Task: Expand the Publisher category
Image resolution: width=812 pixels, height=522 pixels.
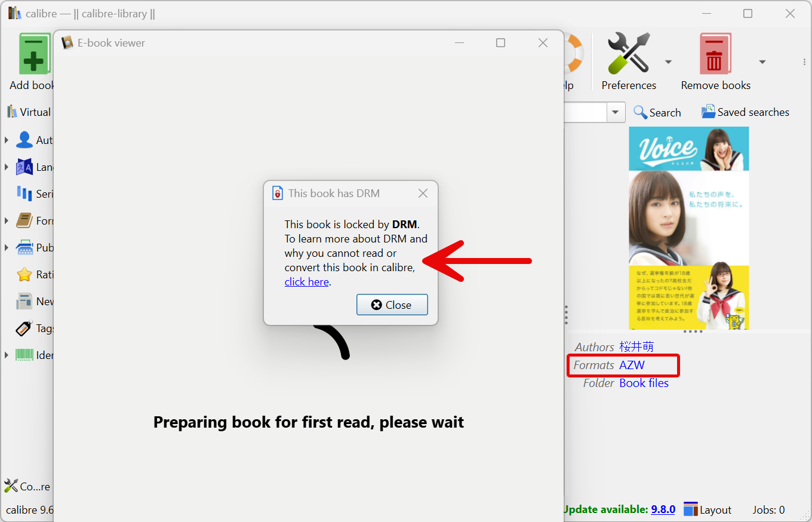Action: pos(7,247)
